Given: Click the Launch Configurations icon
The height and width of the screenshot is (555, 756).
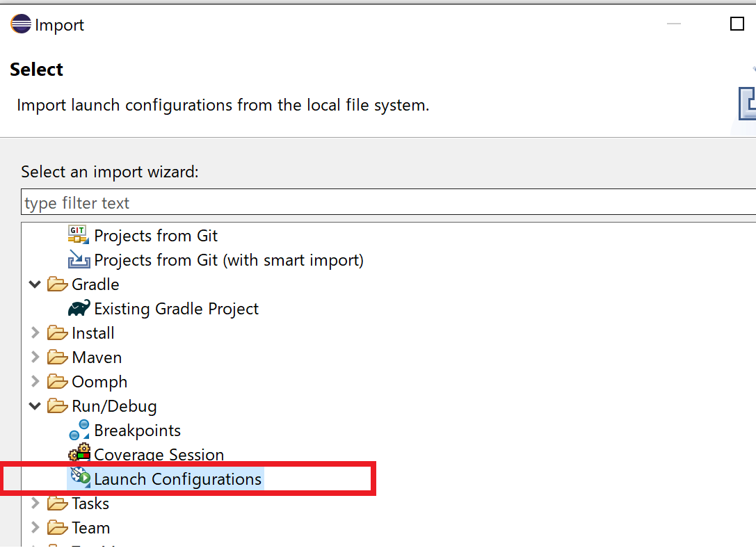Looking at the screenshot, I should tap(79, 478).
